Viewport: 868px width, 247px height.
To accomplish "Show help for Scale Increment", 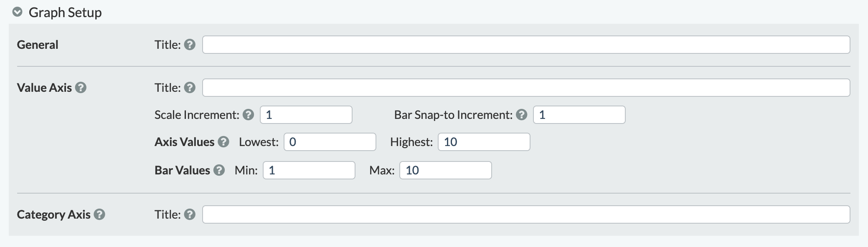I will click(x=249, y=115).
